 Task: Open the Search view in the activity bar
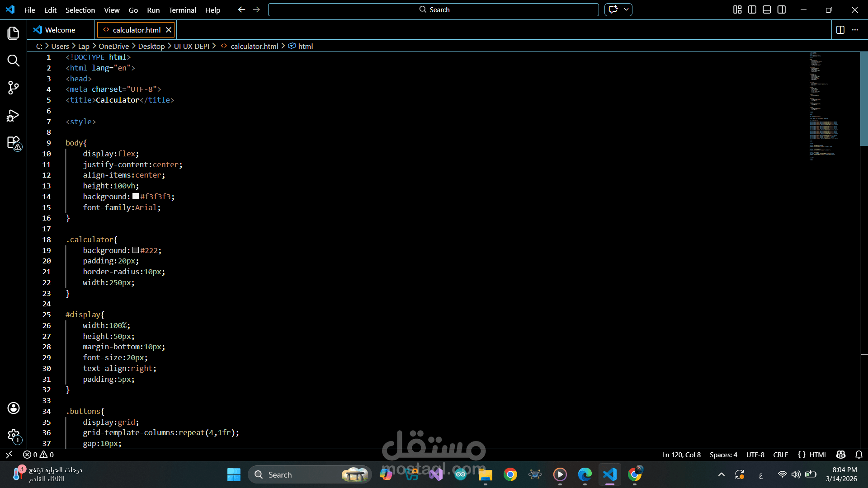(14, 61)
